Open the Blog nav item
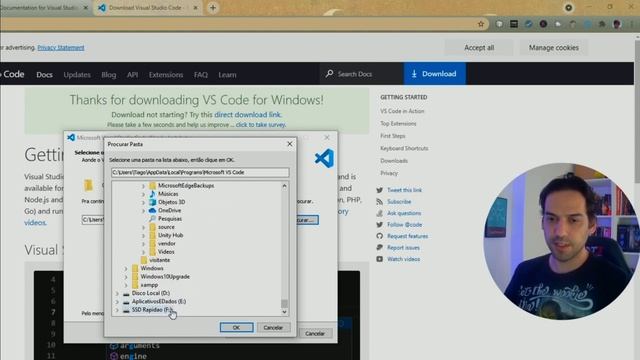 click(x=109, y=75)
